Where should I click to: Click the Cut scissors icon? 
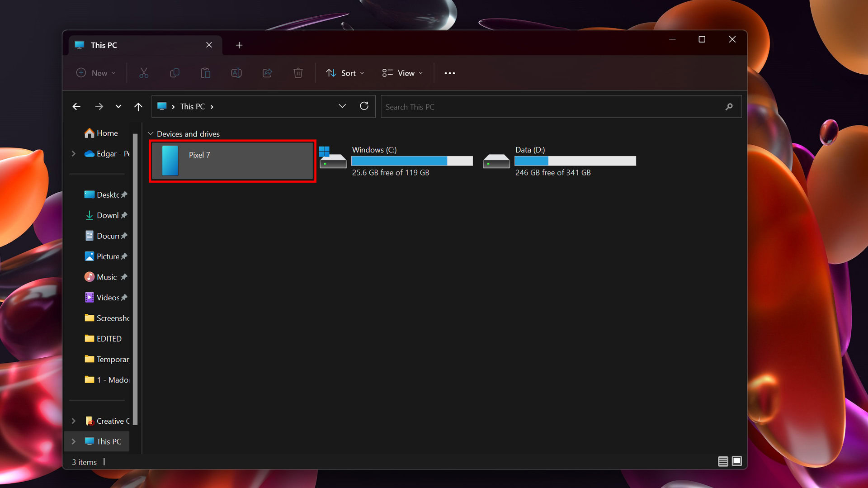click(144, 73)
